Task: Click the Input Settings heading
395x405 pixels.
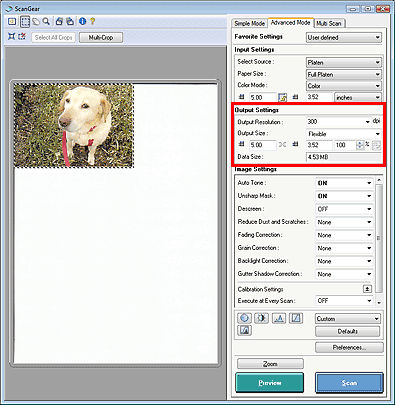Action: (254, 49)
